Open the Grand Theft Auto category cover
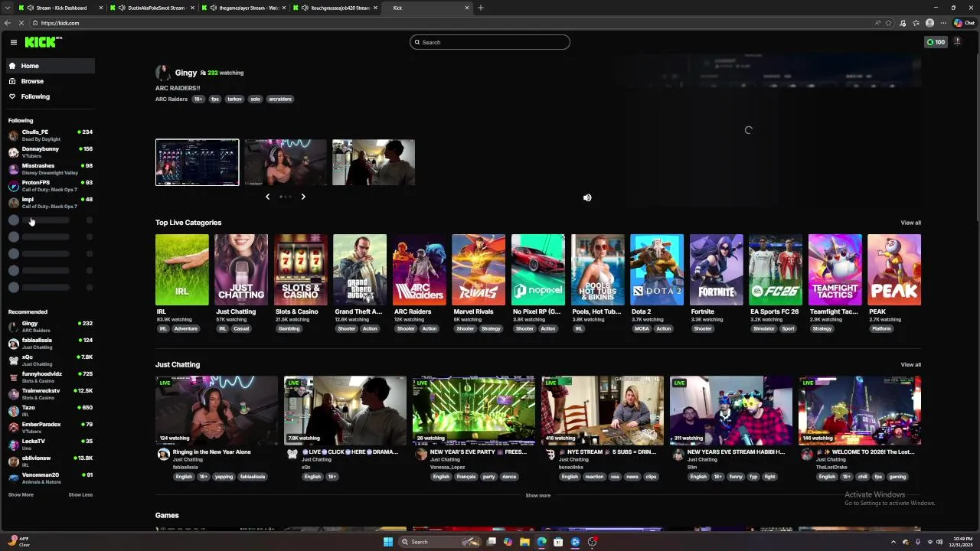 click(360, 269)
